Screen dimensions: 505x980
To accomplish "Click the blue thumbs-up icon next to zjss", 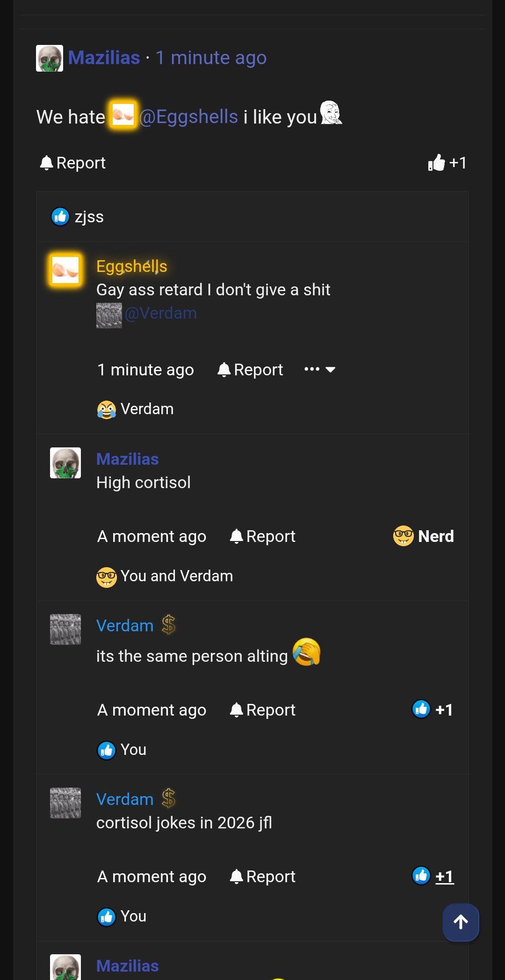I will 60,216.
